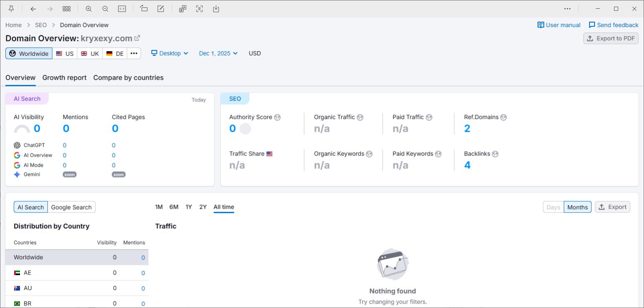Click the Gemini row label
644x308 pixels.
click(32, 175)
